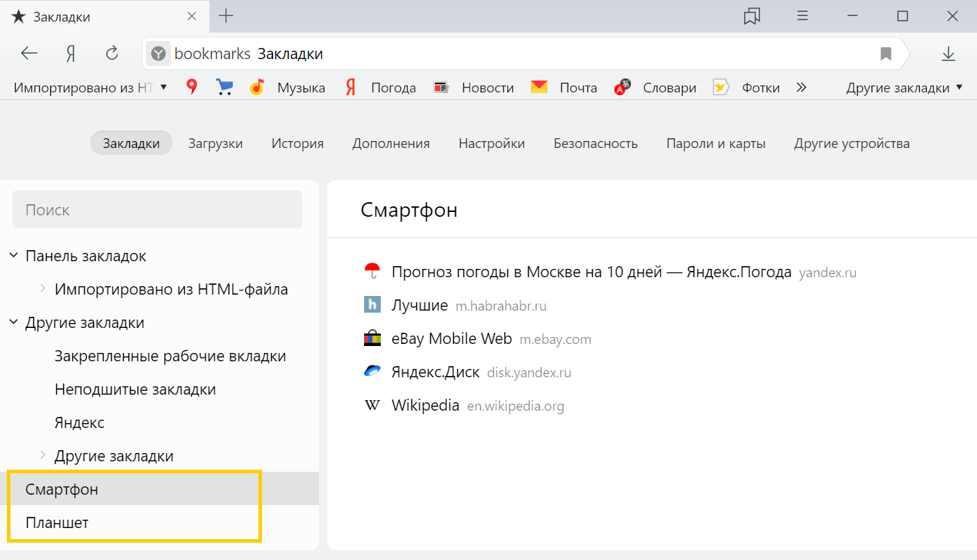Click the Поиск bookmarks search field
The height and width of the screenshot is (560, 977).
click(x=157, y=209)
